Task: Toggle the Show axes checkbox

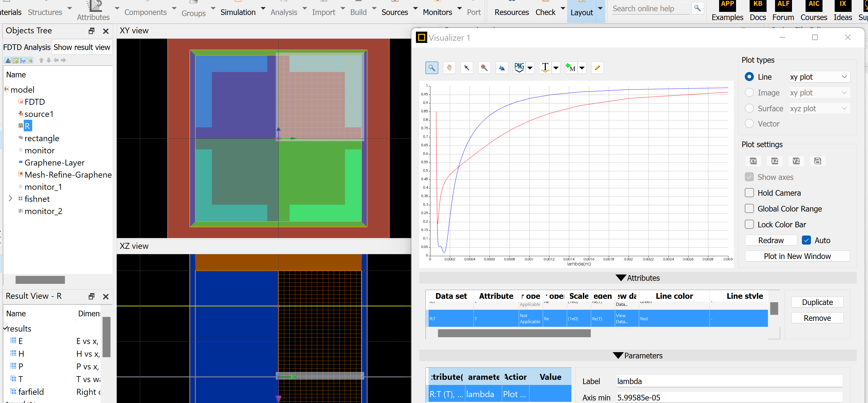Action: point(749,177)
